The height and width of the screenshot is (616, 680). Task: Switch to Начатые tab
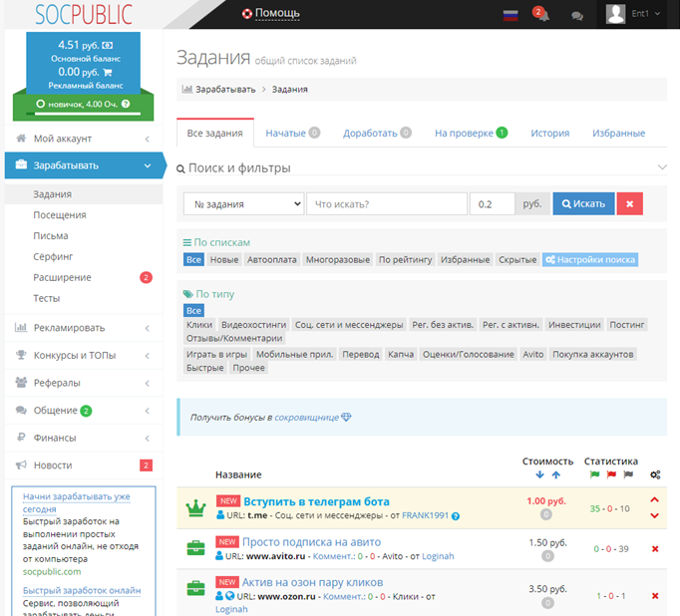pos(293,134)
